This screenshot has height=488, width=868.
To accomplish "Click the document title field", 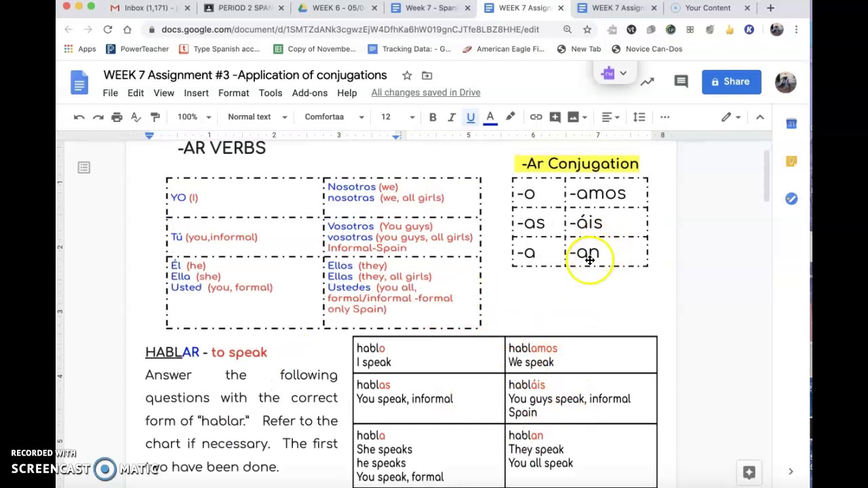I will 245,75.
